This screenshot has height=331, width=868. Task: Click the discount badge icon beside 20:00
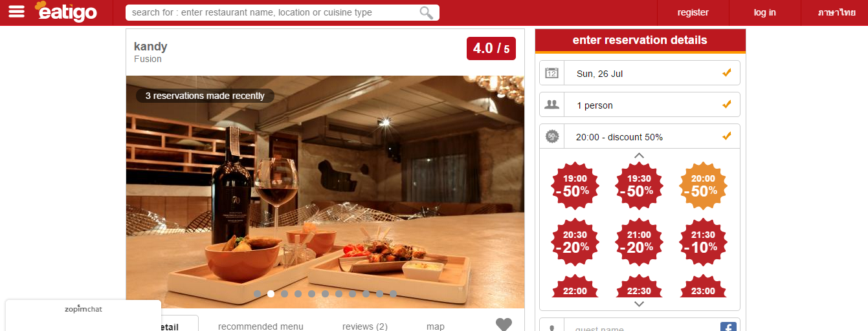point(551,136)
